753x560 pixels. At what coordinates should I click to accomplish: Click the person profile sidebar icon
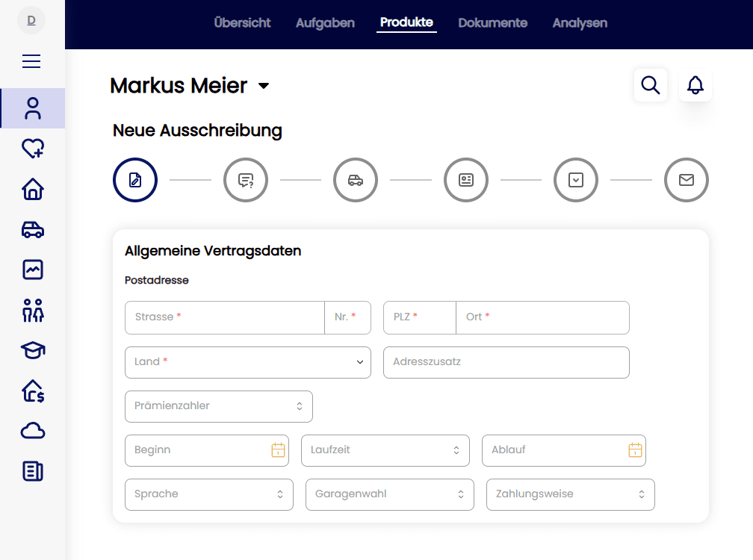pyautogui.click(x=33, y=108)
